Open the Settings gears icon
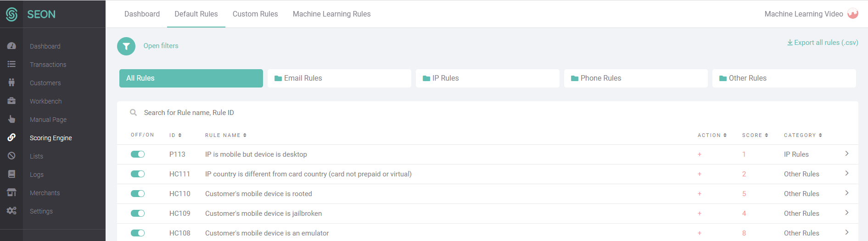 [11, 211]
